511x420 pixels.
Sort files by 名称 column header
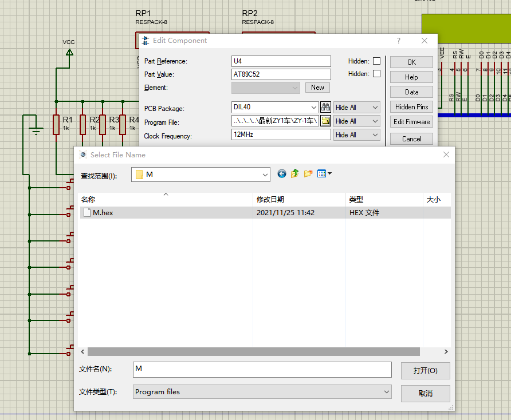click(x=166, y=199)
